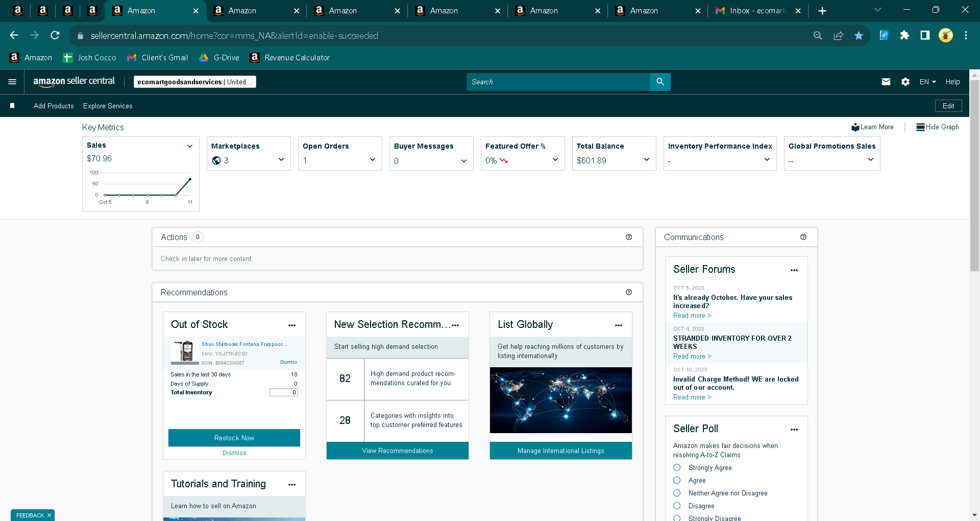Image resolution: width=980 pixels, height=521 pixels.
Task: Open help info for Recommendations panel
Action: (629, 292)
